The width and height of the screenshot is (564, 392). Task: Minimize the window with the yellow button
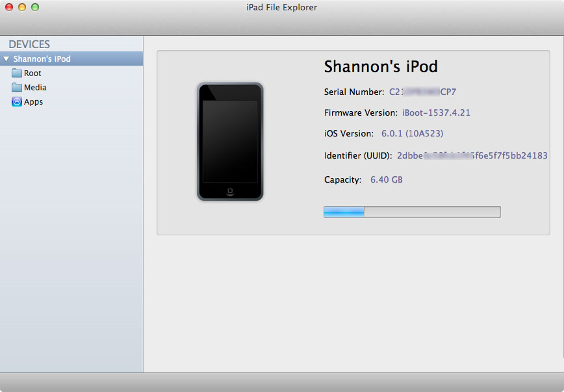tap(22, 7)
